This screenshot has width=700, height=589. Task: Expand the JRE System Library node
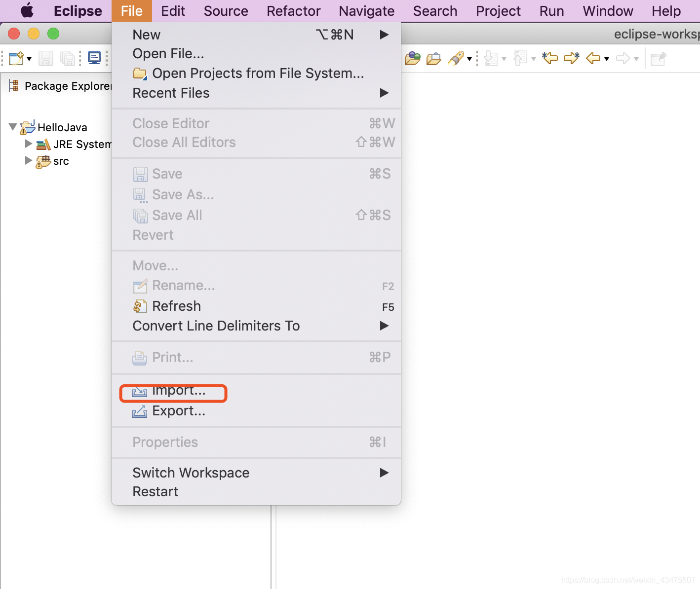click(29, 144)
